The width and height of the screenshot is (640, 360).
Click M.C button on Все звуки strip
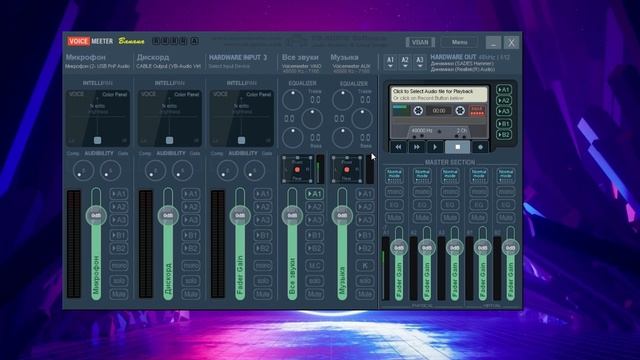[314, 266]
